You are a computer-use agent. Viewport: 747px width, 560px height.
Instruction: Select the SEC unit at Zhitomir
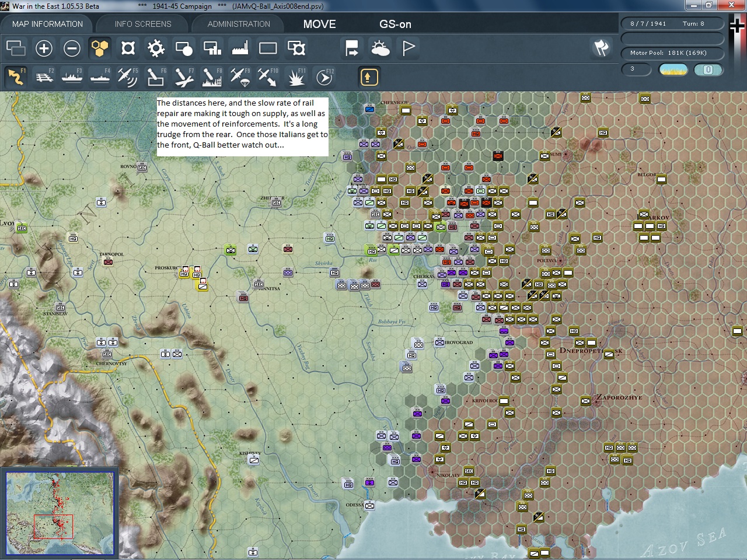tap(276, 202)
